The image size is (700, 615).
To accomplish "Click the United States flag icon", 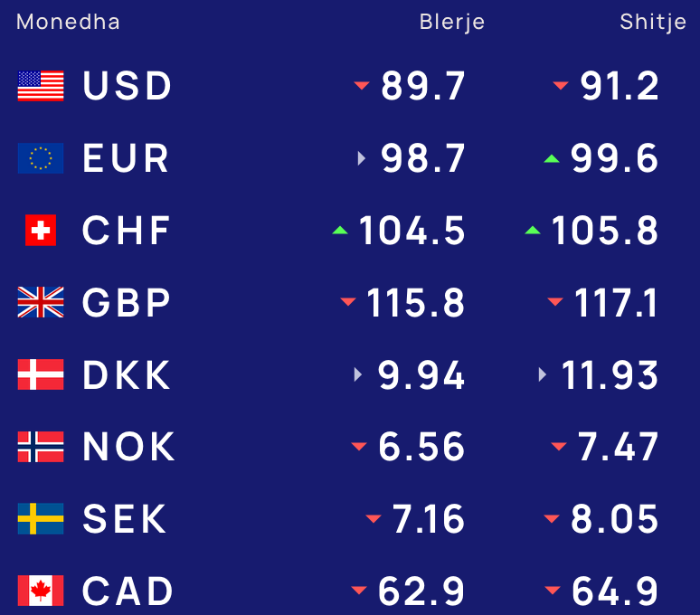I will 41,86.
